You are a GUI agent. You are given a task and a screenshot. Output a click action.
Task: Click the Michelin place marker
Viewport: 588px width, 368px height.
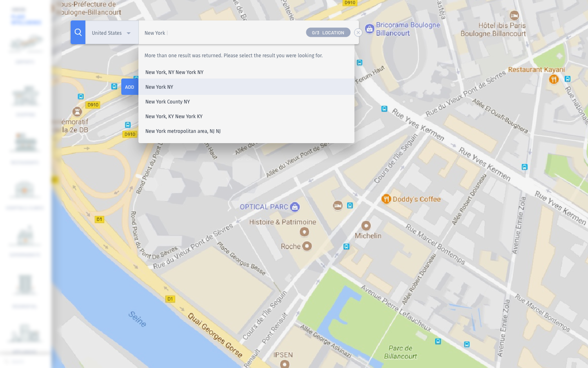click(x=366, y=226)
